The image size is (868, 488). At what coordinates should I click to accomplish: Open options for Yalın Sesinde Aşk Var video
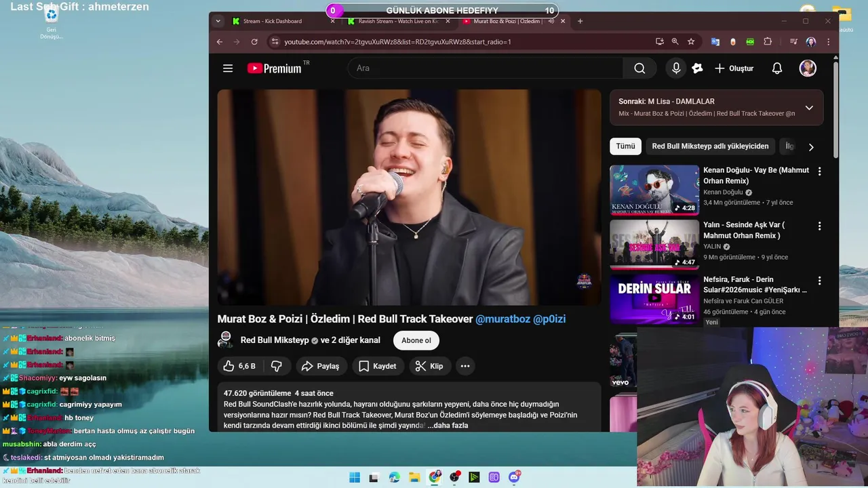click(819, 226)
